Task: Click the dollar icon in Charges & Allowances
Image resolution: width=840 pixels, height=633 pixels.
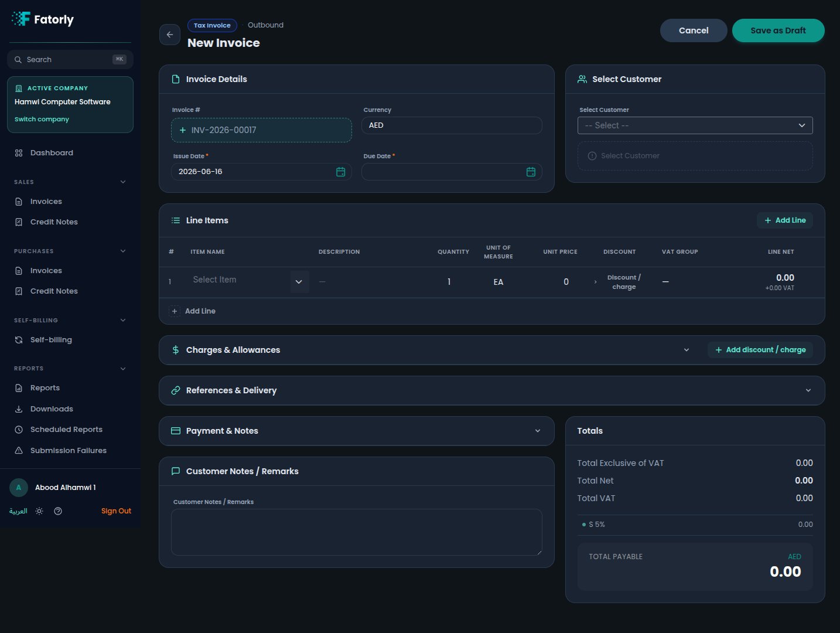Action: click(176, 350)
